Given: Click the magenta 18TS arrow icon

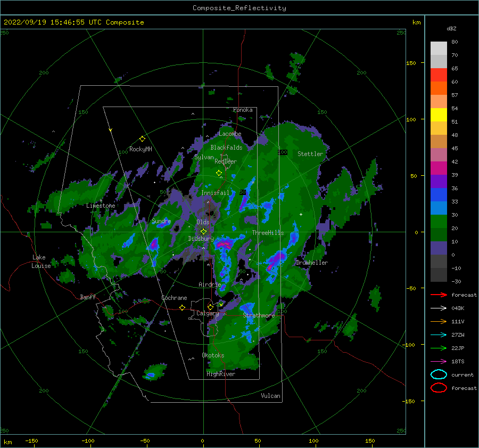Looking at the screenshot, I should pyautogui.click(x=439, y=362).
